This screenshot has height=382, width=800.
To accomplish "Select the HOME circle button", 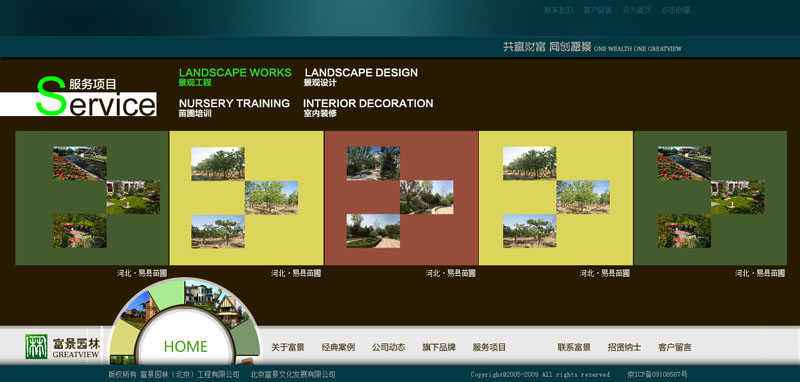I will click(x=185, y=346).
